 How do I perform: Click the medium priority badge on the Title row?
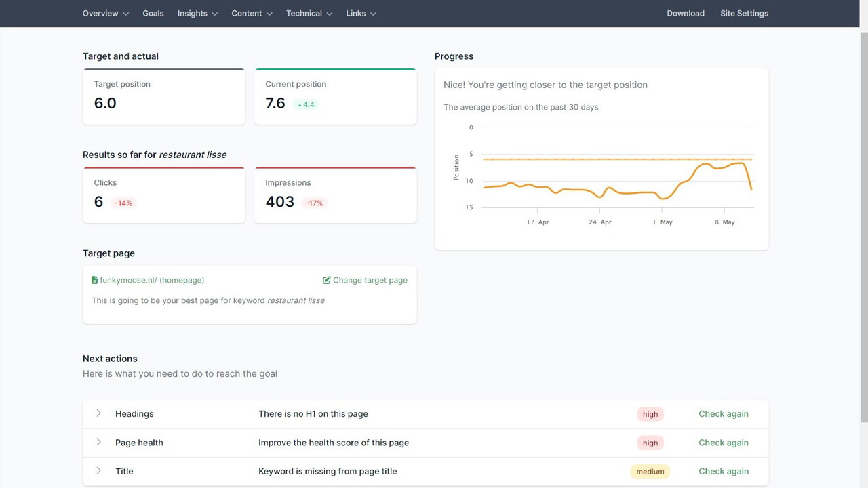(650, 471)
